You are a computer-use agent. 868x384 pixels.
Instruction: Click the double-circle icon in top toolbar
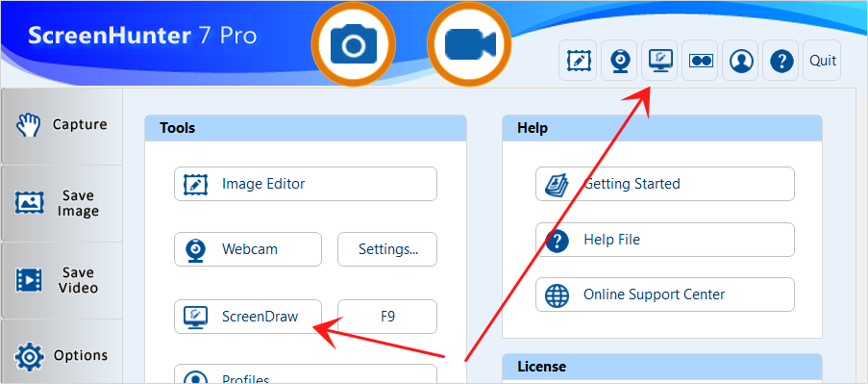[x=700, y=61]
